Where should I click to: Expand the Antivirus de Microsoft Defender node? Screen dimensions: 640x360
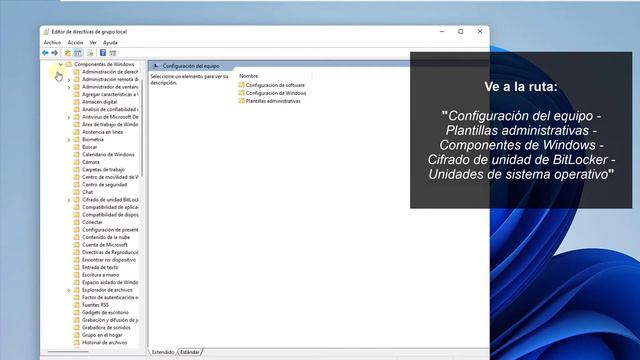point(69,117)
